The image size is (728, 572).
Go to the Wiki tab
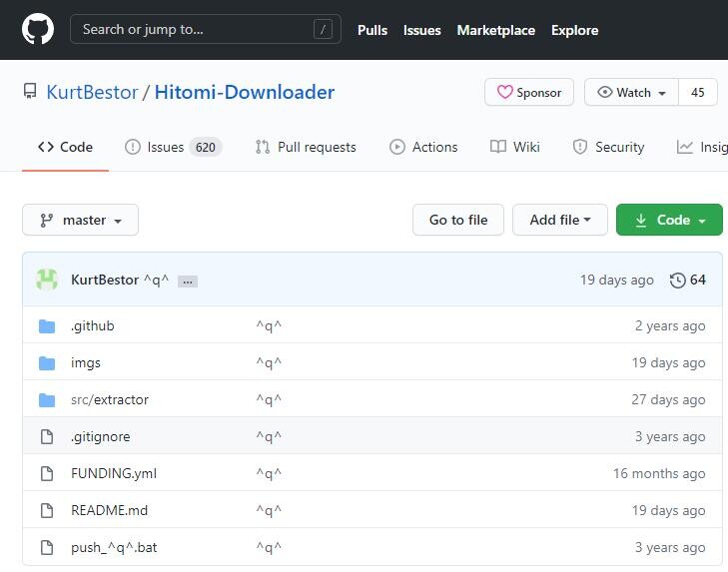(515, 147)
